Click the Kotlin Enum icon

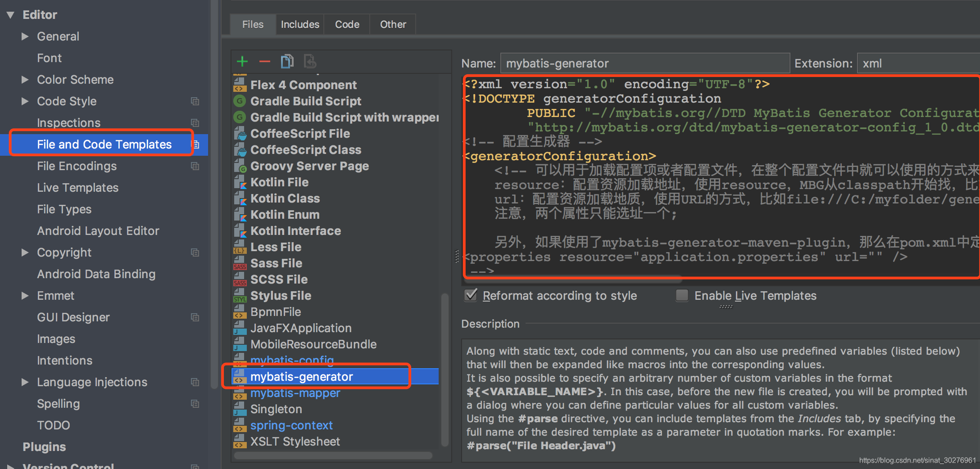[240, 214]
